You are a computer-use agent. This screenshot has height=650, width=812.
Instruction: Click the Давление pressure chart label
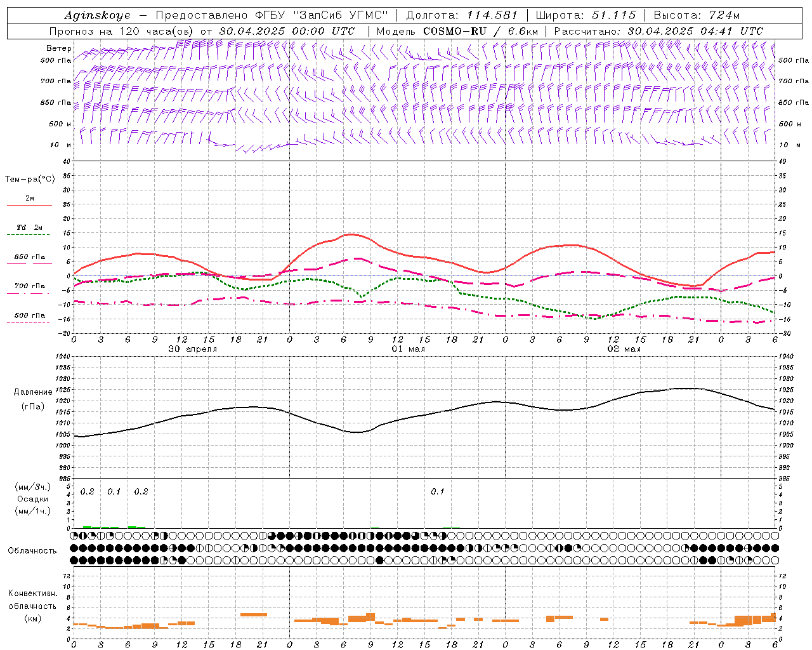coord(33,392)
